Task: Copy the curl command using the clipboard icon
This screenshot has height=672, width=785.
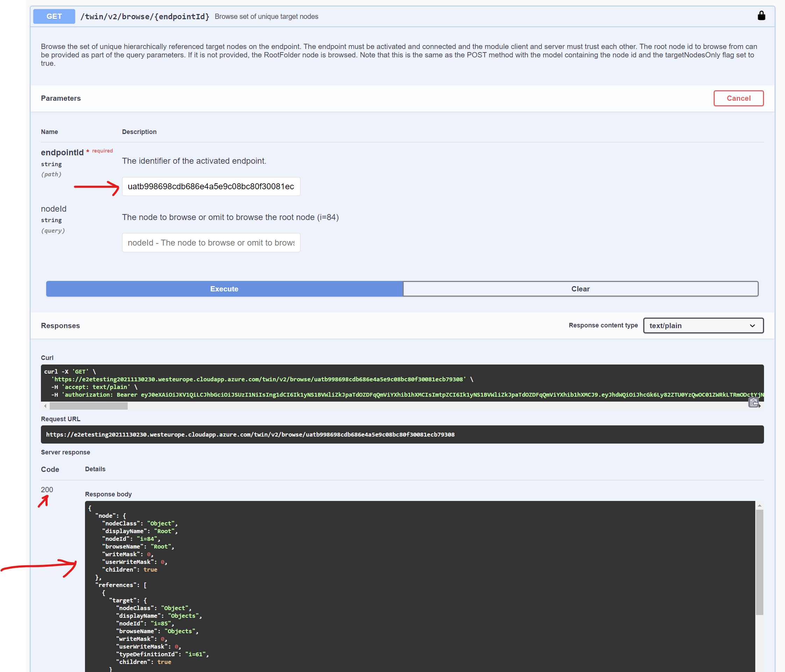Action: (754, 403)
